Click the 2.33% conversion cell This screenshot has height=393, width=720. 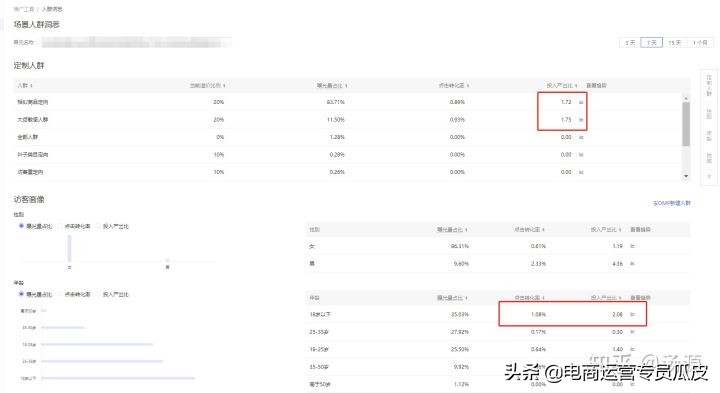pyautogui.click(x=538, y=264)
